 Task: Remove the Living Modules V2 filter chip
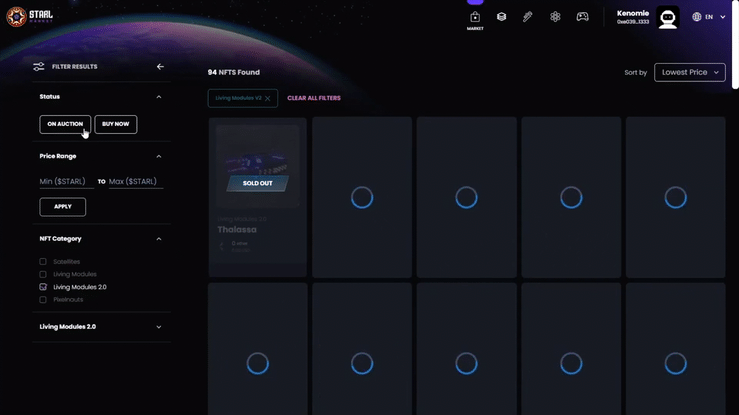268,98
